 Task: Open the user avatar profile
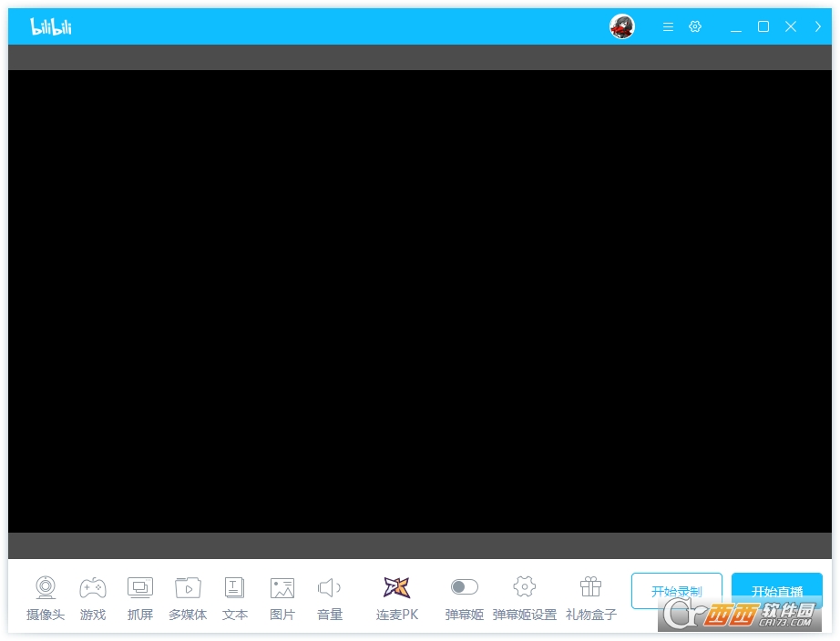click(622, 26)
